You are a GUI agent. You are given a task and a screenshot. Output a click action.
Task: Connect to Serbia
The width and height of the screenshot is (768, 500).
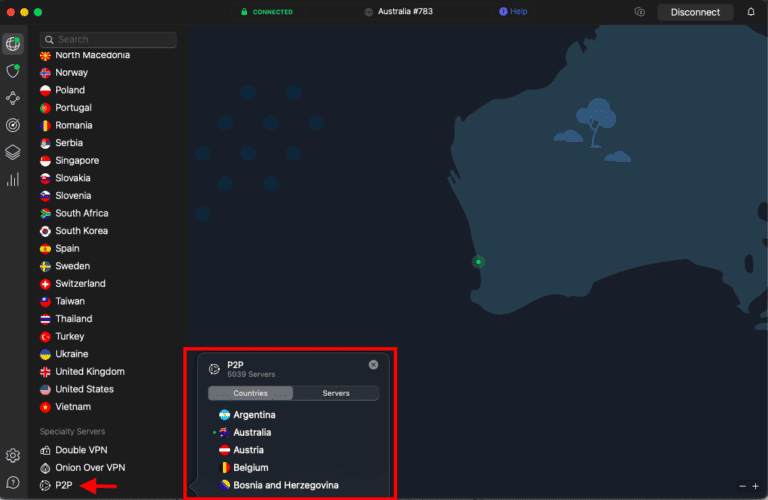[69, 143]
